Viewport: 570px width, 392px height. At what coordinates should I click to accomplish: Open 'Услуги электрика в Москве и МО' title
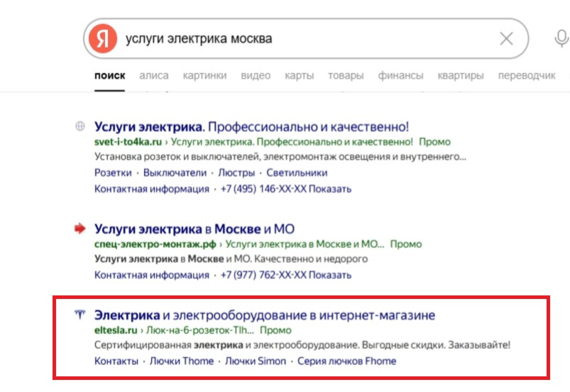194,229
